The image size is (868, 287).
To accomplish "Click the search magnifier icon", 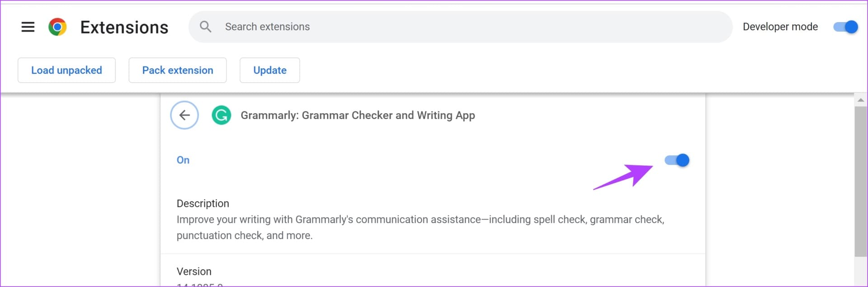I will (x=205, y=27).
